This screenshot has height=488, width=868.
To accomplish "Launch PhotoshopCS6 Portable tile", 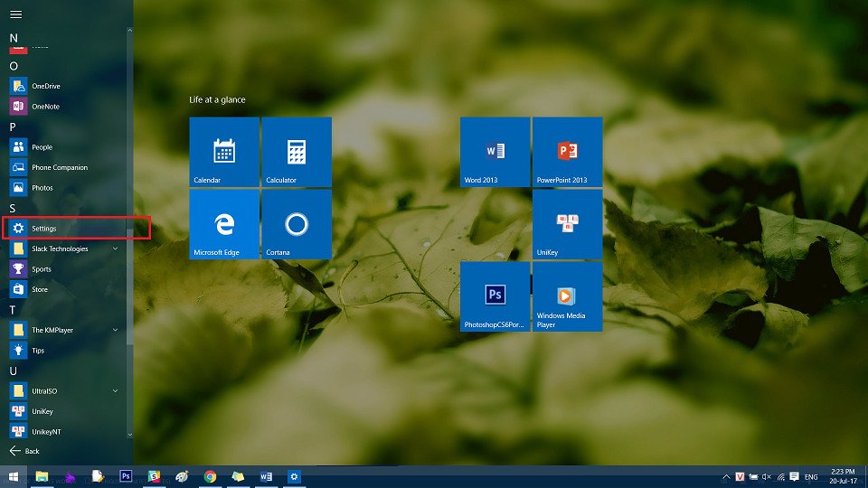I will tap(495, 296).
